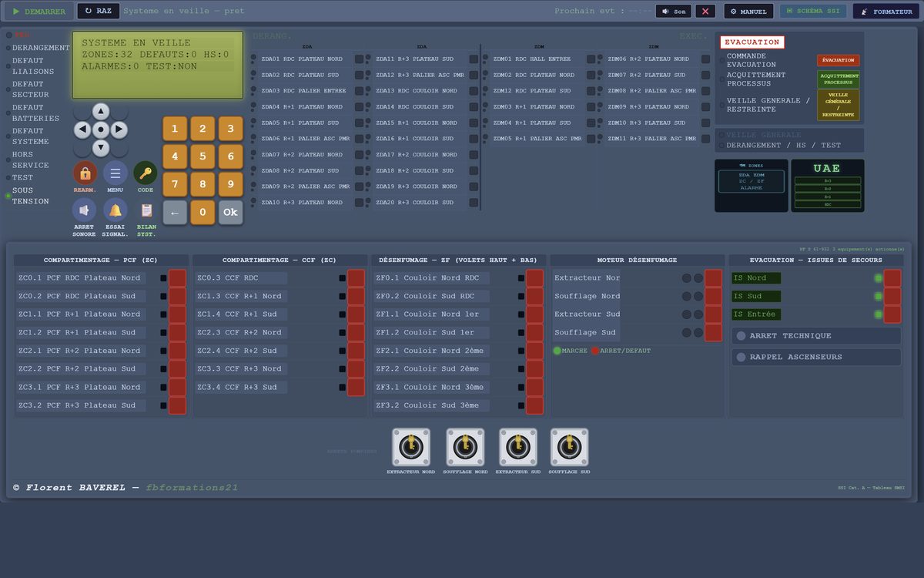Click the red EVACUATION command button
This screenshot has width=924, height=578.
(838, 60)
